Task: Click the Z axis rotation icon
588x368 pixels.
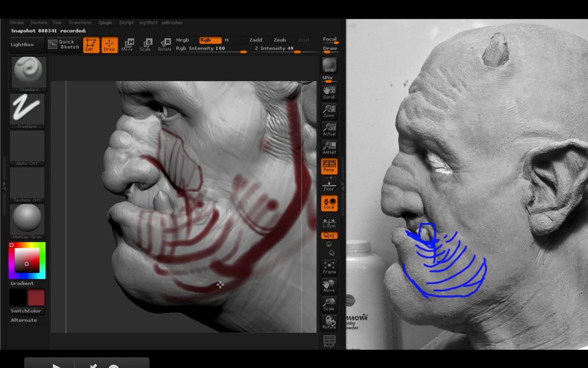Action: [x=332, y=253]
